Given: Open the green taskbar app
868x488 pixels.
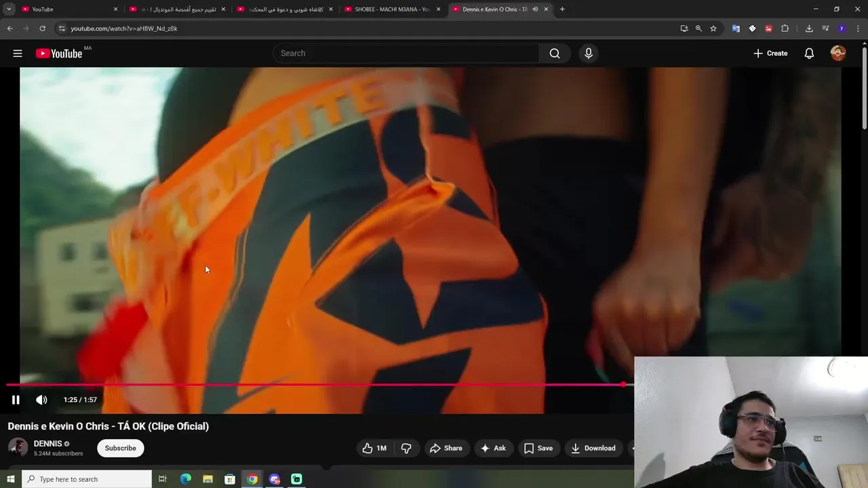Looking at the screenshot, I should tap(296, 479).
